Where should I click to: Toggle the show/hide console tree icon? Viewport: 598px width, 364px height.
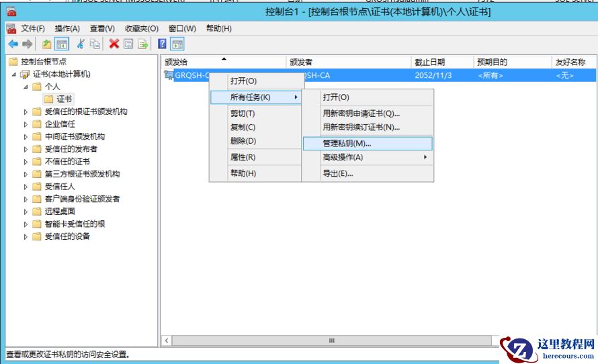(62, 44)
